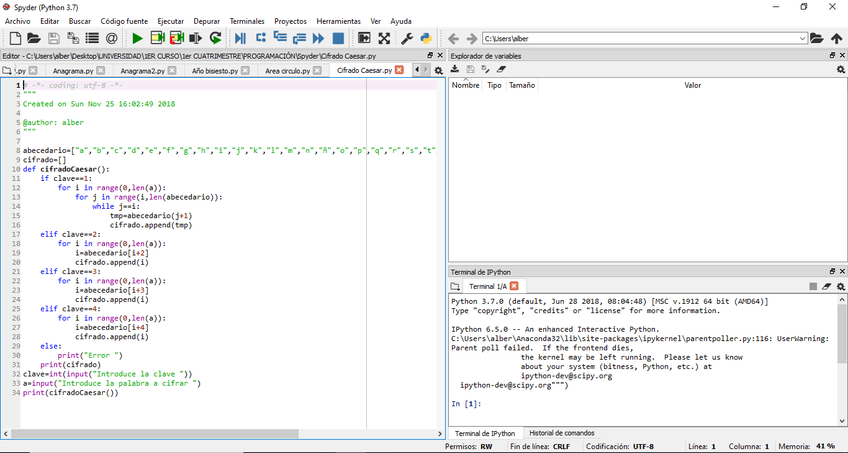848x453 pixels.
Task: Clear the IPython console with the eraser icon
Action: point(827,286)
